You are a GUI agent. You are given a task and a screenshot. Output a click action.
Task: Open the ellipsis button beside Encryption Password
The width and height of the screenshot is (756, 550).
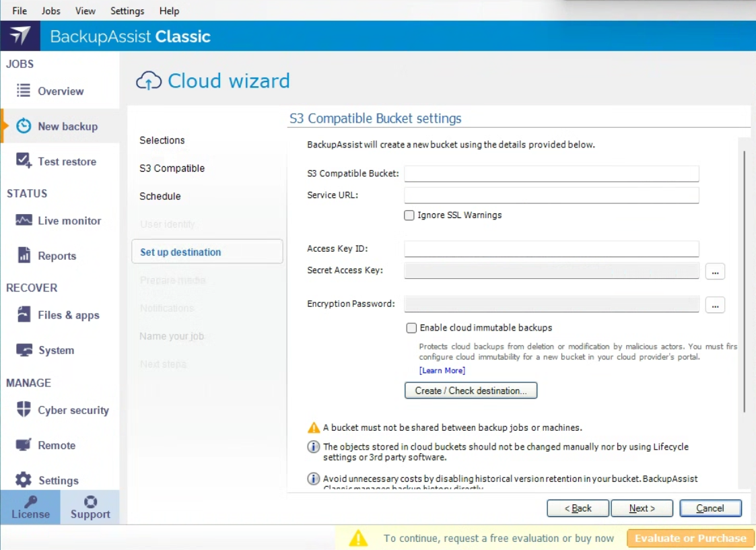tap(715, 305)
